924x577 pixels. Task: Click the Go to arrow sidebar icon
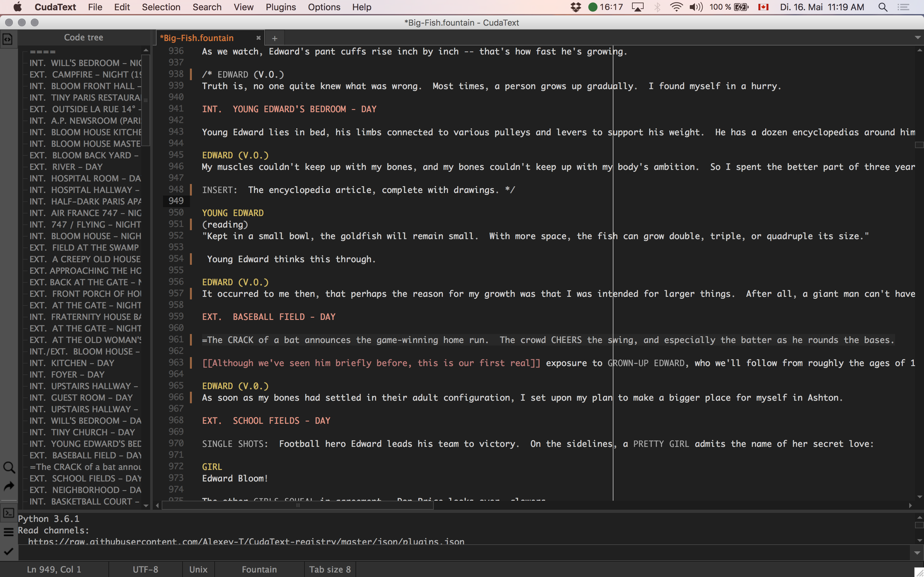pos(9,486)
